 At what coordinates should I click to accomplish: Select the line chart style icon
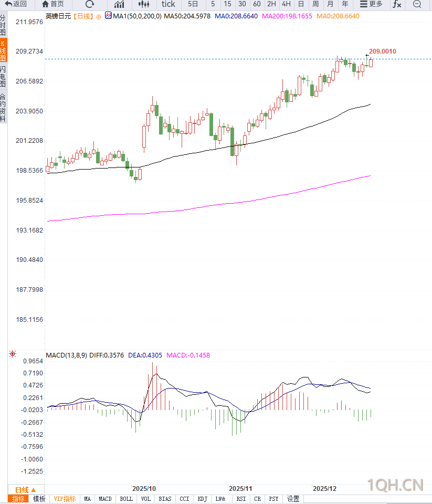click(119, 4)
